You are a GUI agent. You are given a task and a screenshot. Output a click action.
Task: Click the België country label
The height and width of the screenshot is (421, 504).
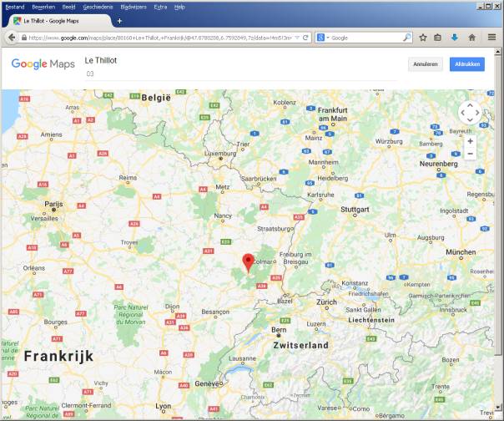pyautogui.click(x=156, y=98)
